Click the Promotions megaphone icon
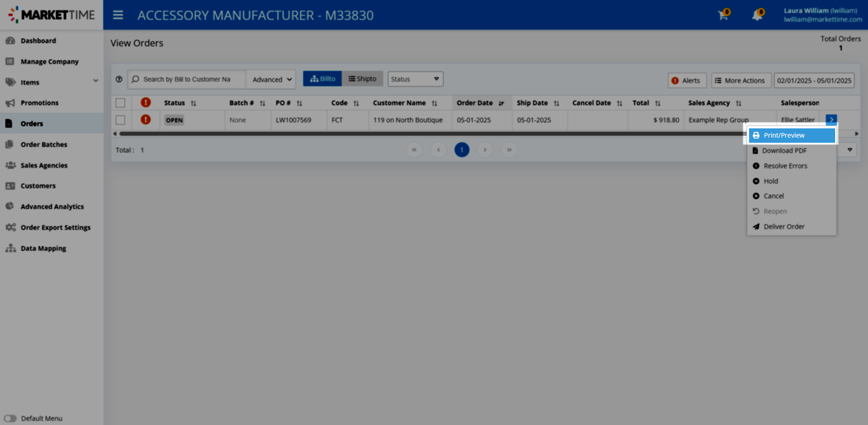The width and height of the screenshot is (868, 425). click(10, 103)
